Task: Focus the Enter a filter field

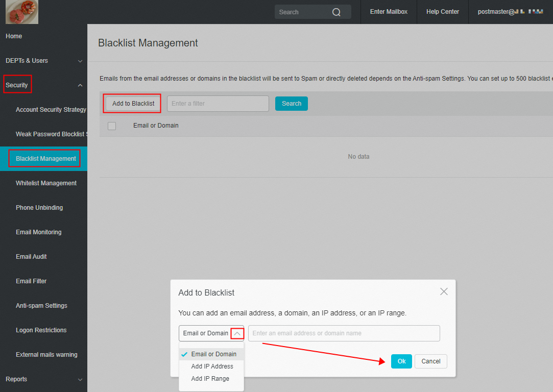Action: pos(218,104)
